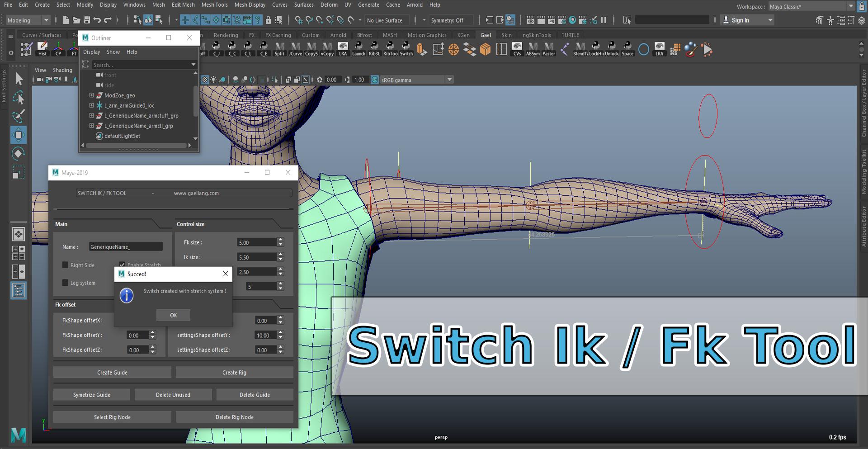Viewport: 868px width, 449px height.
Task: Click the Undo arrow in status line
Action: pyautogui.click(x=97, y=20)
